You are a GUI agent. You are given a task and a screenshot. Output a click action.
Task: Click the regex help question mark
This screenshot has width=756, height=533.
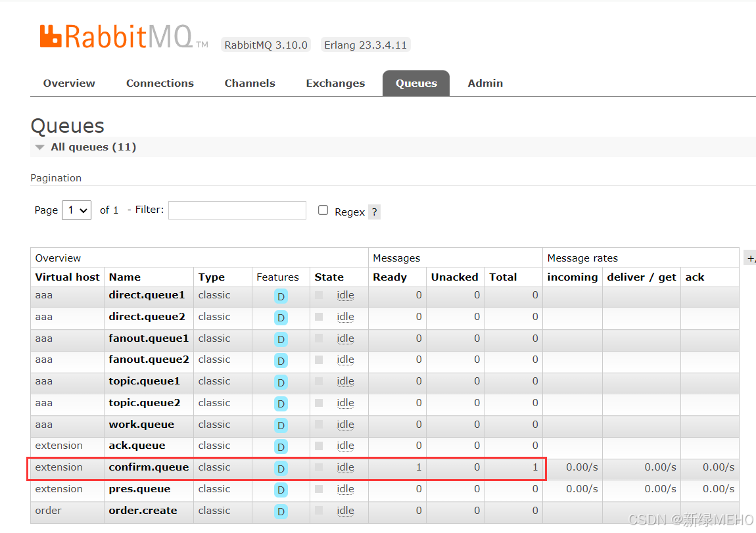(374, 212)
